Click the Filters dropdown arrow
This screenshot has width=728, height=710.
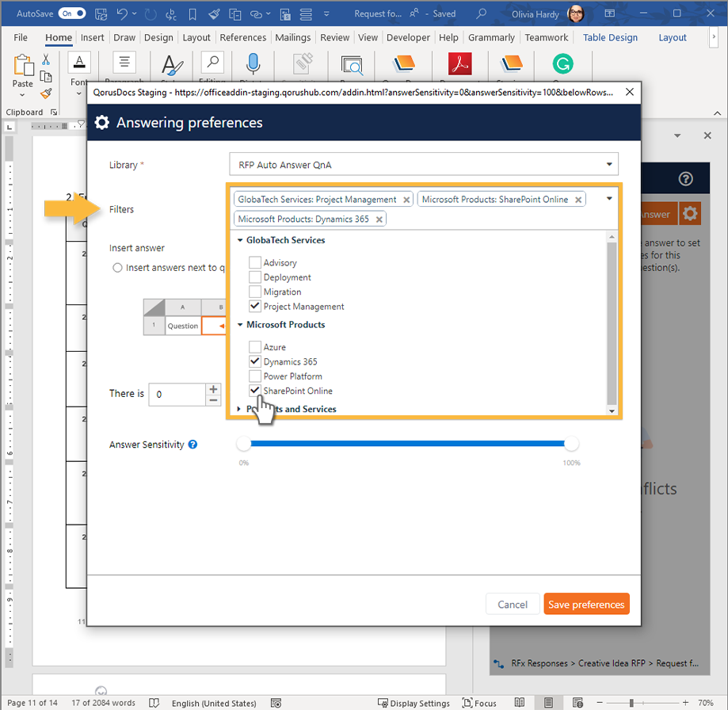[x=609, y=199]
